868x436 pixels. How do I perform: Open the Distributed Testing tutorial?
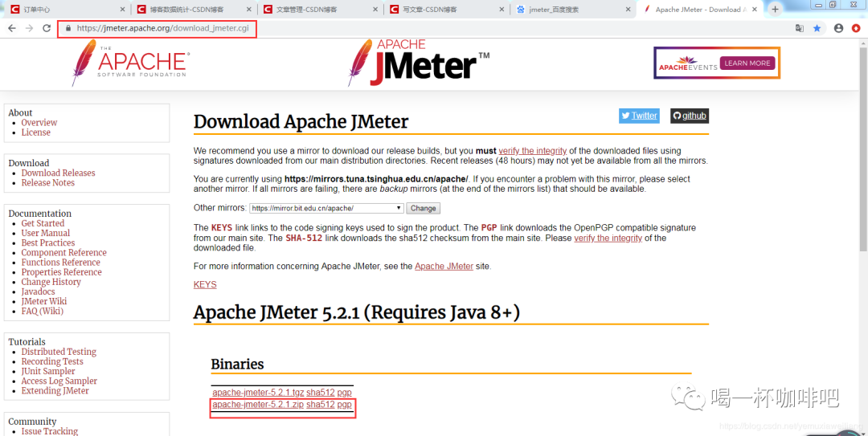click(x=59, y=352)
